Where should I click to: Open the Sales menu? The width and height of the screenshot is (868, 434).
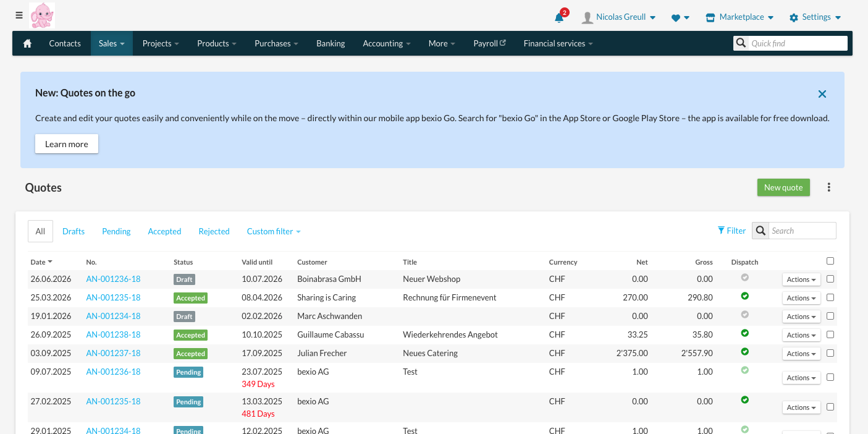point(112,43)
